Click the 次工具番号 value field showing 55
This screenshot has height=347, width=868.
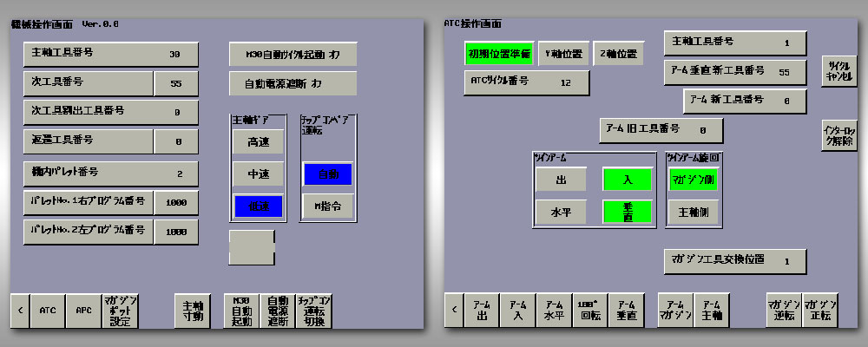pyautogui.click(x=176, y=83)
